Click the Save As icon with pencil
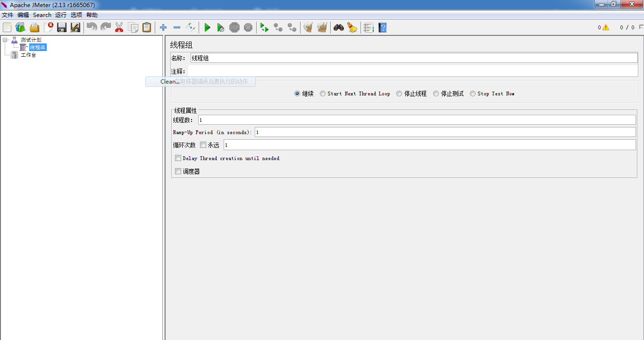The width and height of the screenshot is (644, 340). 75,27
